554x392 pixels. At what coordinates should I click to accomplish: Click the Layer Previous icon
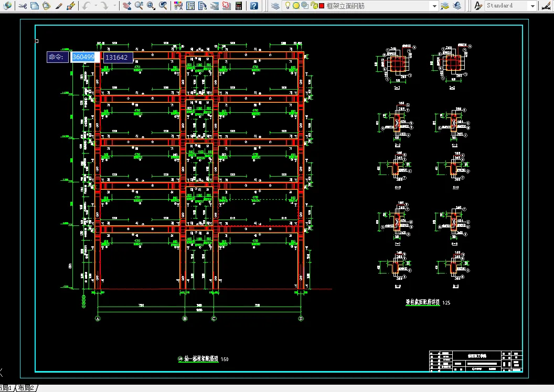point(457,6)
